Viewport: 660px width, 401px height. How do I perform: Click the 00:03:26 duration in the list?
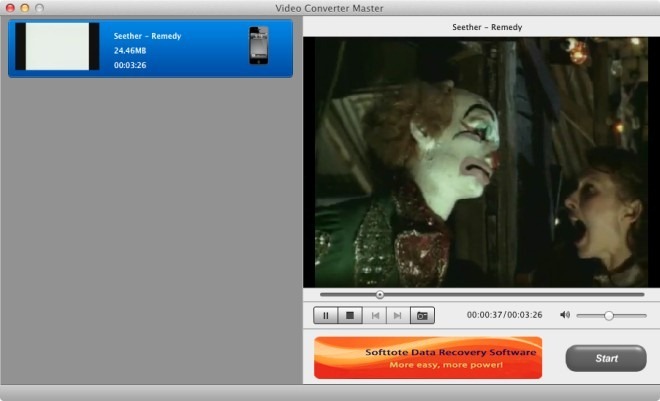pyautogui.click(x=130, y=65)
